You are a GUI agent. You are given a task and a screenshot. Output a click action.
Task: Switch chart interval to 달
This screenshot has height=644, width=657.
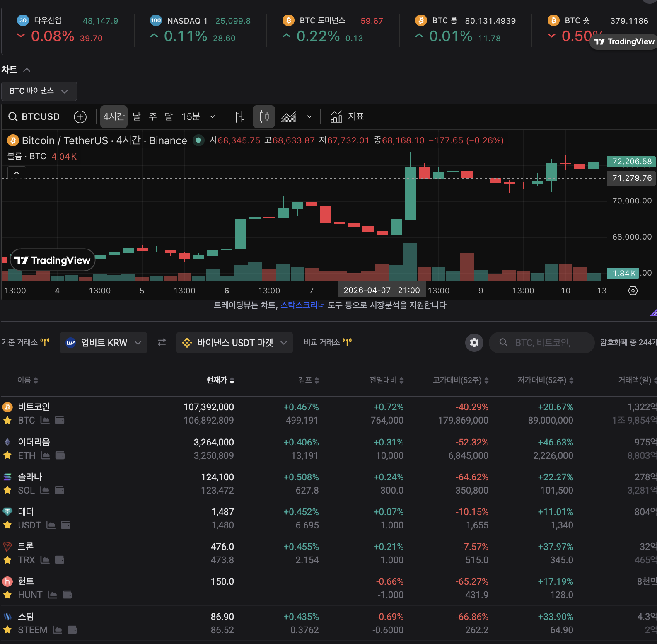(169, 117)
